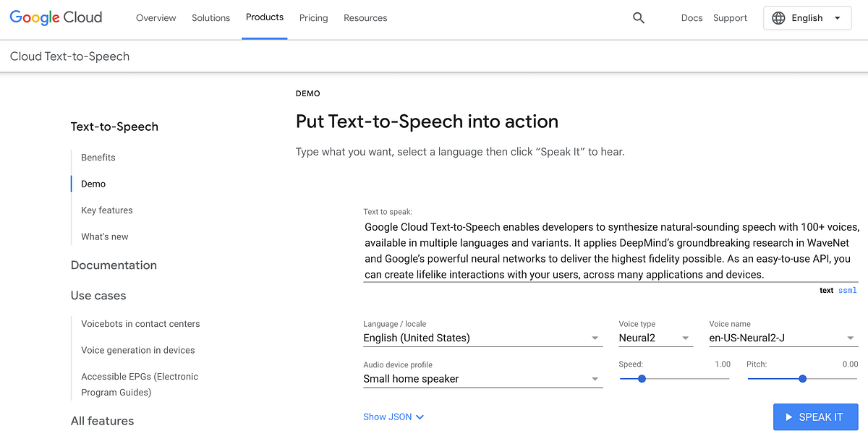Click the Google Cloud logo

(56, 18)
